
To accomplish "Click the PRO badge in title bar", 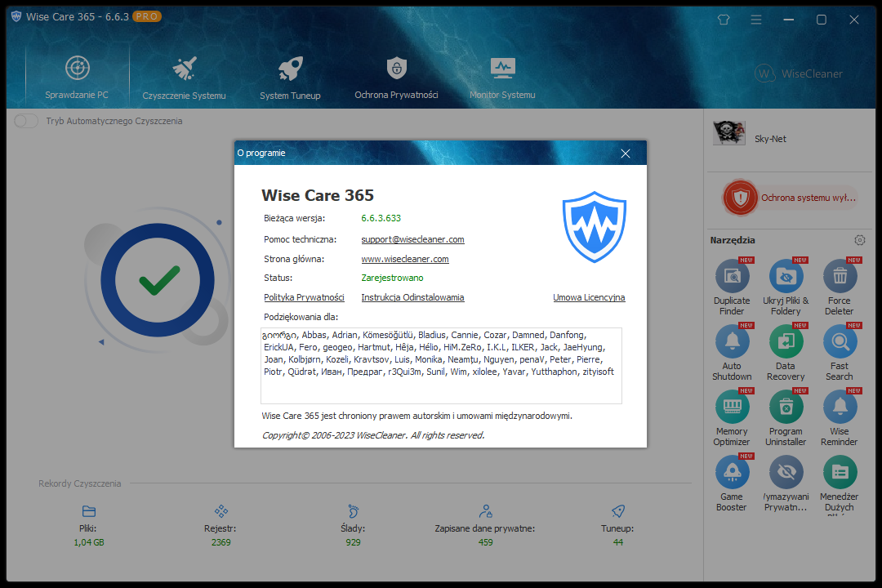I will [x=147, y=17].
